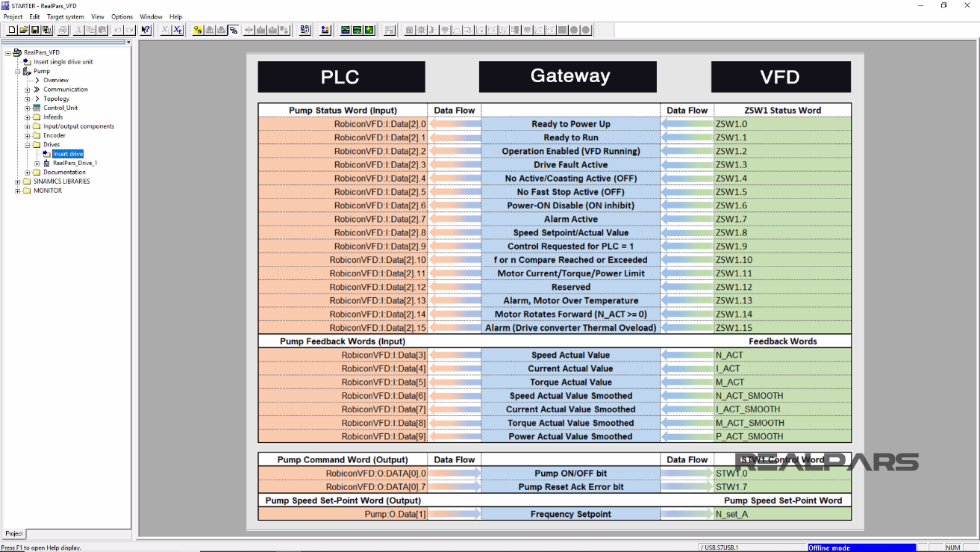Click the Pump ON/OFF bit cell
The height and width of the screenshot is (552, 980).
point(571,474)
